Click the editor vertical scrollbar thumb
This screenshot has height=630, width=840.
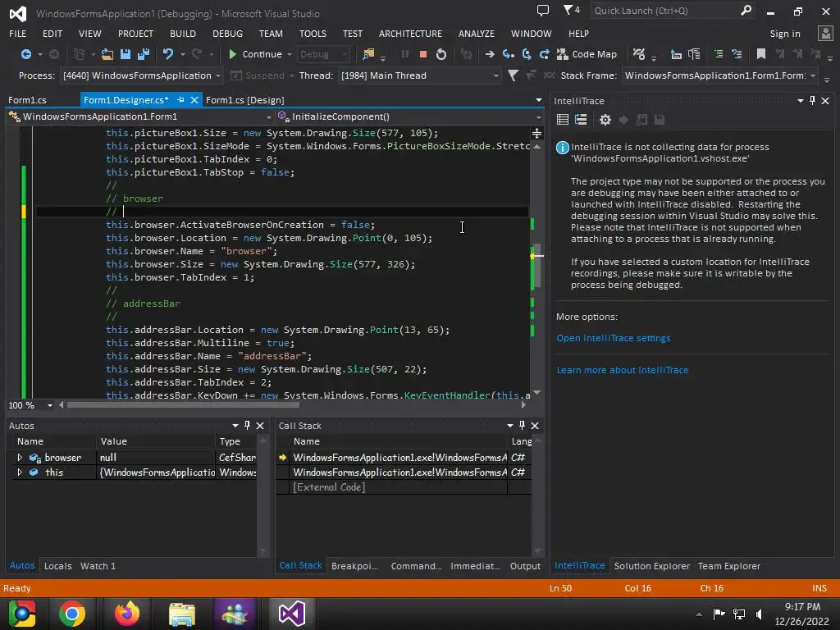(536, 267)
